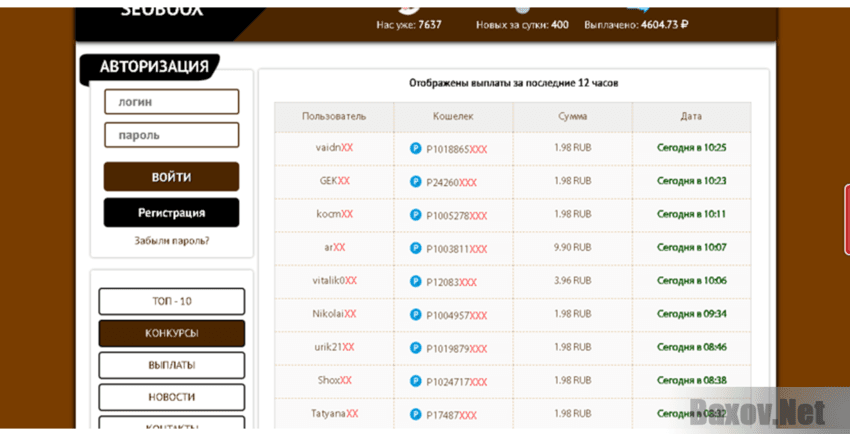
Task: Click the Payeer icon beside P1005278XXX
Action: point(416,215)
